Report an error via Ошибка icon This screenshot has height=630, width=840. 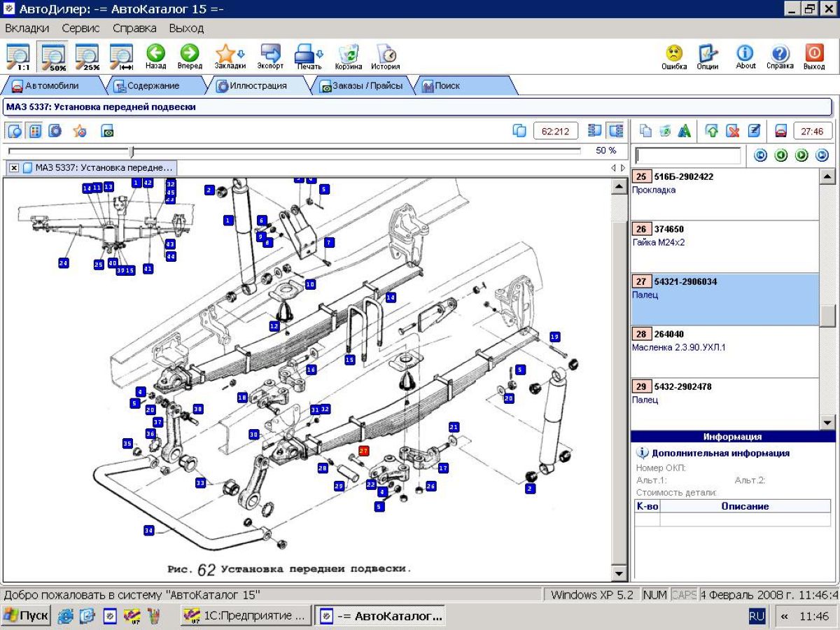coord(674,57)
